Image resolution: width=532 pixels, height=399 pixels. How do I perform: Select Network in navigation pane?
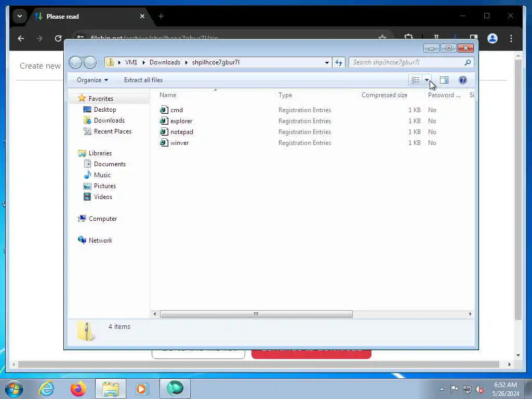(x=100, y=240)
